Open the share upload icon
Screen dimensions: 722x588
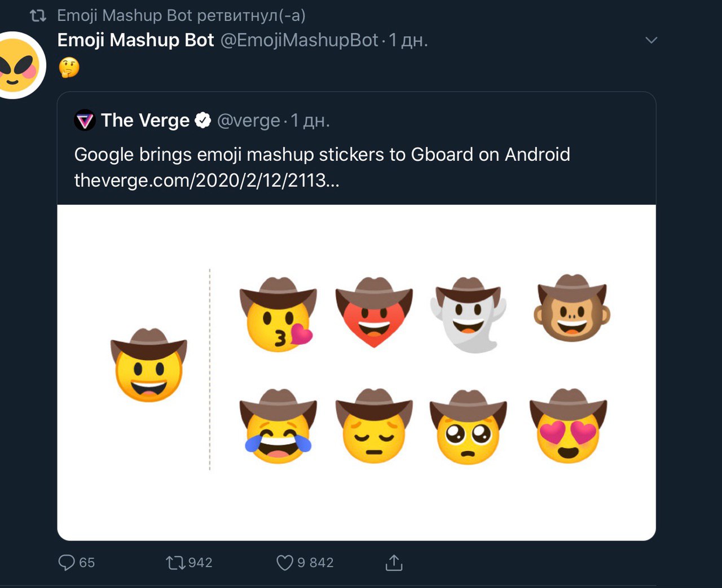tap(394, 562)
